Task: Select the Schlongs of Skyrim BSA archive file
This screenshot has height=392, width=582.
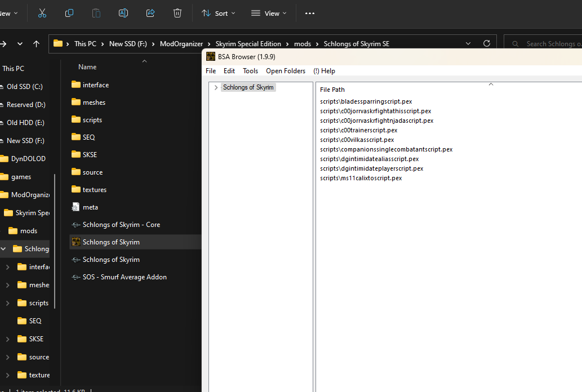Action: point(135,242)
